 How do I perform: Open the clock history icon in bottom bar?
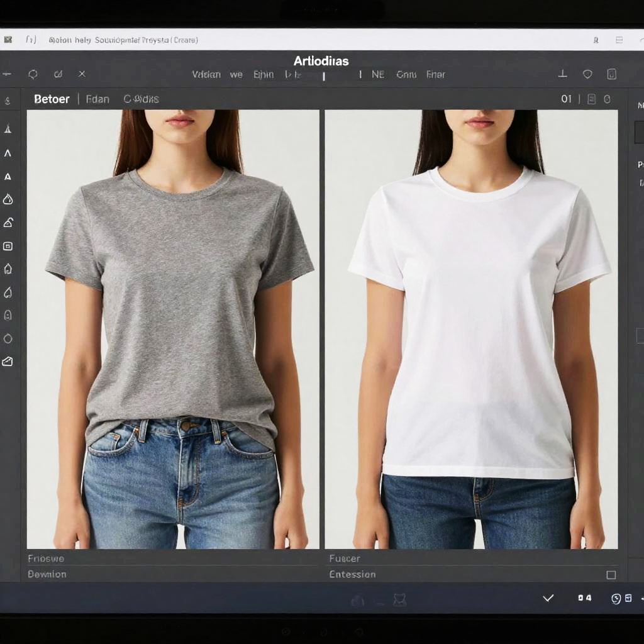(616, 599)
